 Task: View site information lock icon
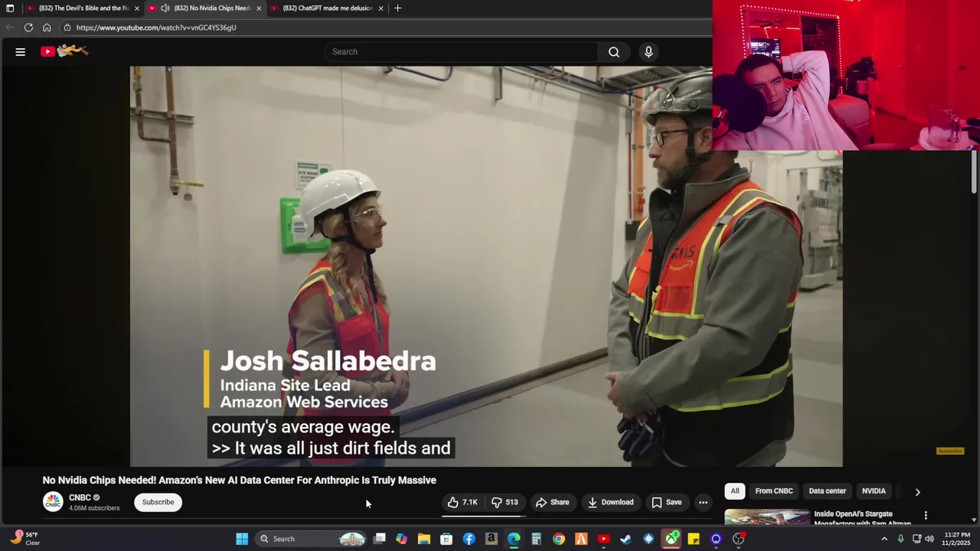click(67, 28)
